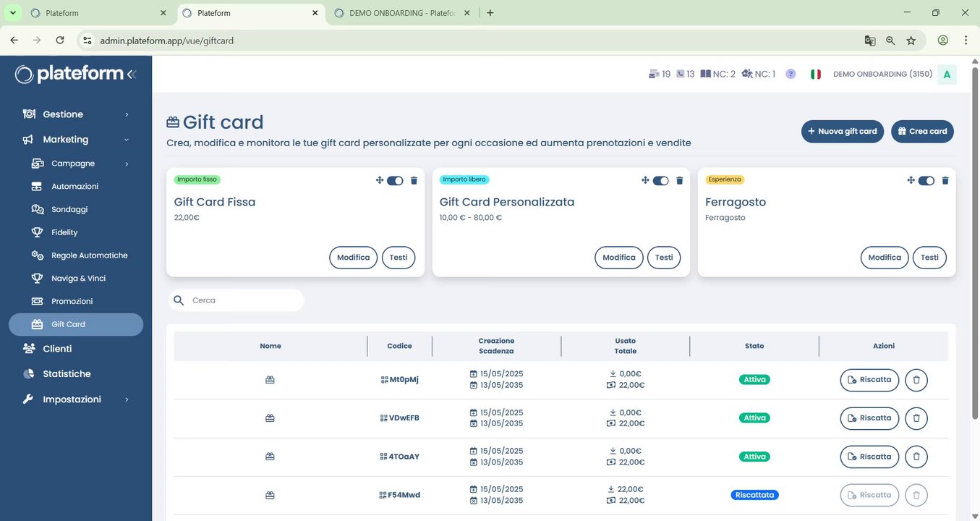
Task: Open the browser translate icon
Action: coord(870,41)
